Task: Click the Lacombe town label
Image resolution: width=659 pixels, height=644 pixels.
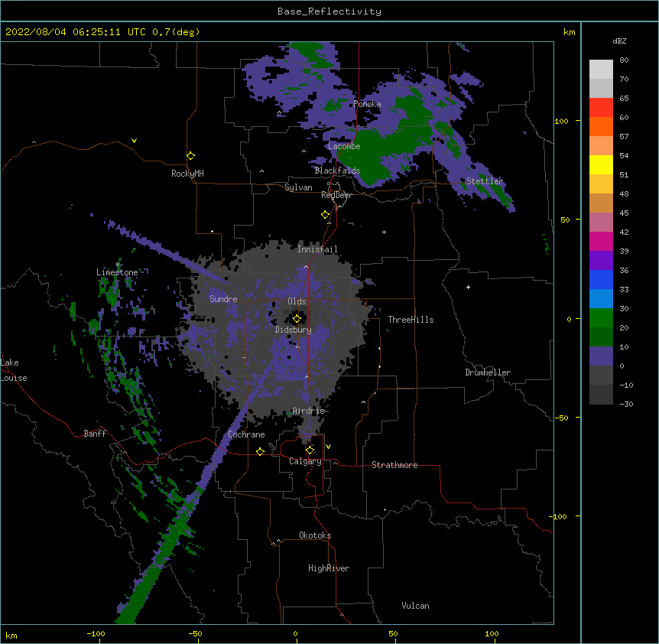Action: (x=344, y=146)
